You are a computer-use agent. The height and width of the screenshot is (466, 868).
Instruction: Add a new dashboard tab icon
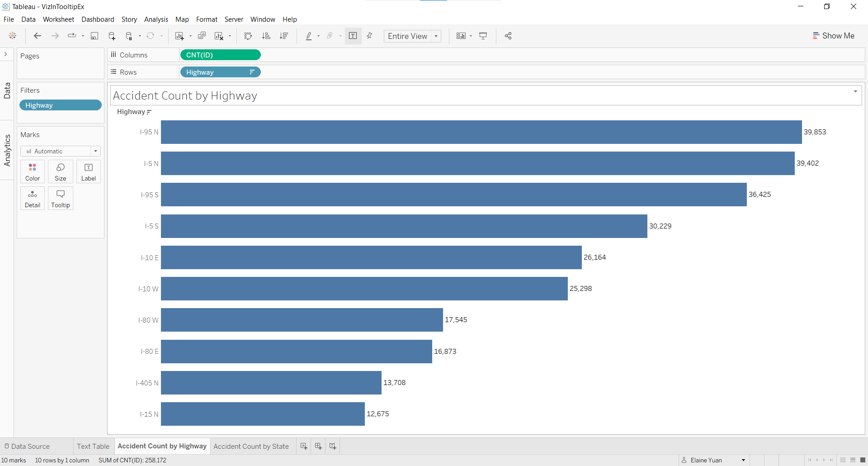coord(318,446)
